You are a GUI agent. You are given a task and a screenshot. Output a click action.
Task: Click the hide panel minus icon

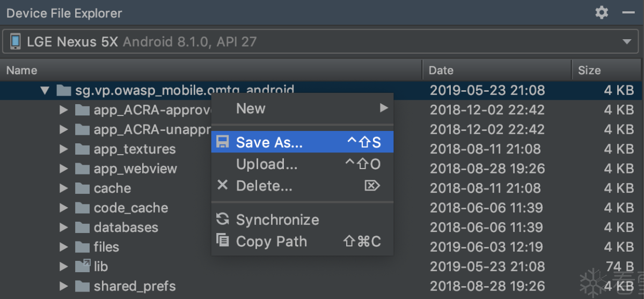click(x=628, y=13)
